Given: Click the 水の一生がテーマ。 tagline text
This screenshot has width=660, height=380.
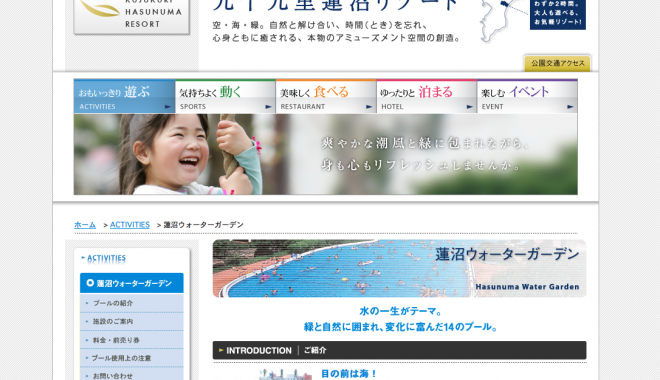Looking at the screenshot, I should tap(401, 311).
